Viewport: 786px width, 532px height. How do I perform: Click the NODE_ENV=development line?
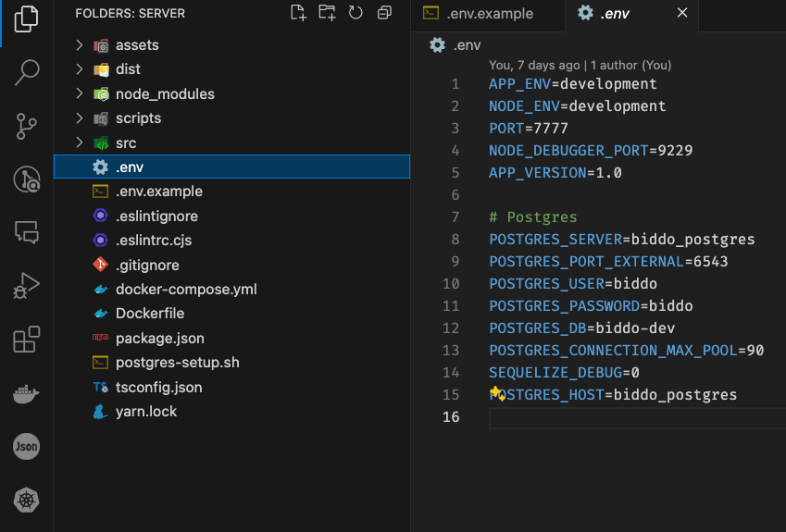point(577,106)
